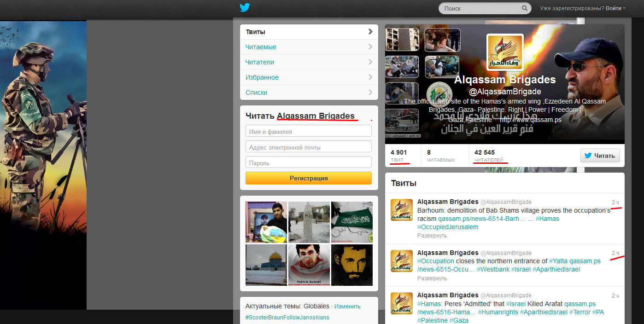644x324 pixels.
Task: Click the @AlqassamBrigade handle in the first tweet
Action: (x=506, y=202)
